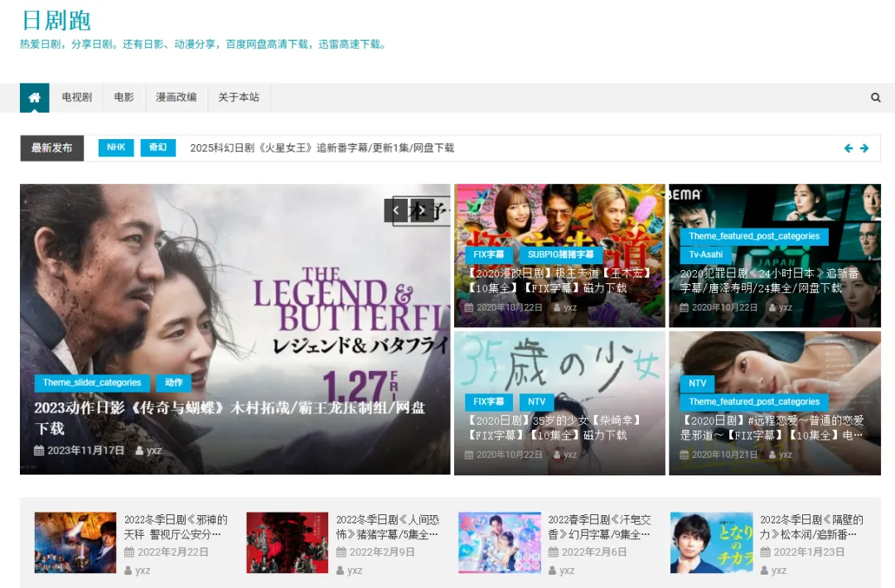895x588 pixels.
Task: Click the slider next chevron
Action: [421, 210]
